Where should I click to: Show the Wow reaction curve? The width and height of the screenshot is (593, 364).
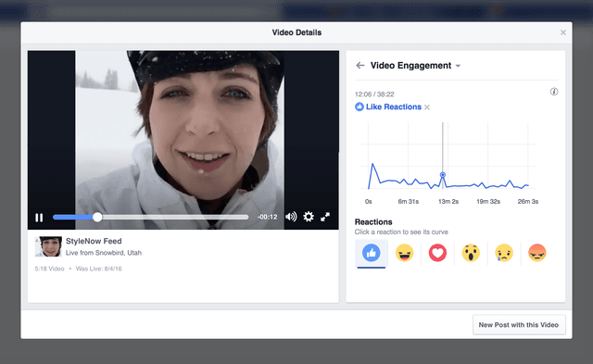click(x=471, y=253)
